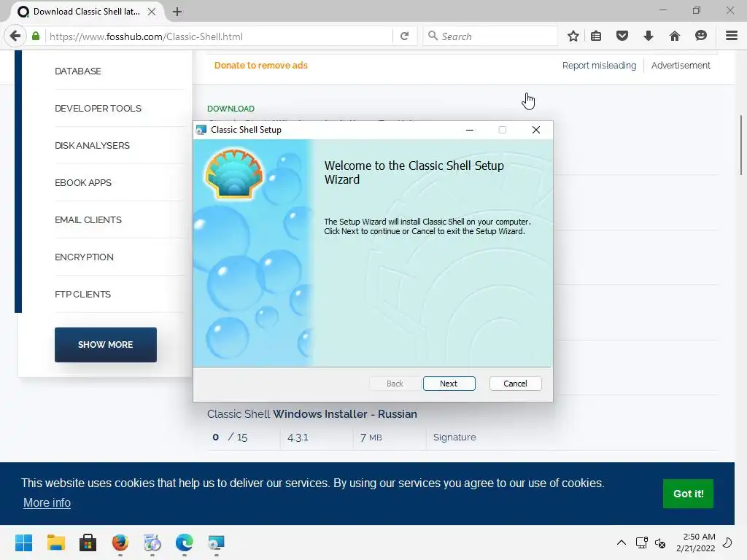The width and height of the screenshot is (747, 560).
Task: Reload the page with the refresh icon
Action: pos(404,36)
